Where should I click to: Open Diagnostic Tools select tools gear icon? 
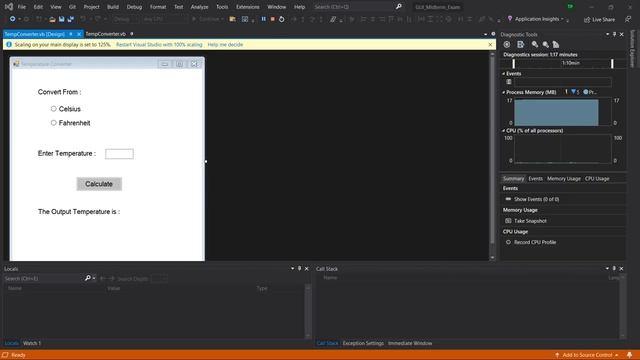(507, 44)
